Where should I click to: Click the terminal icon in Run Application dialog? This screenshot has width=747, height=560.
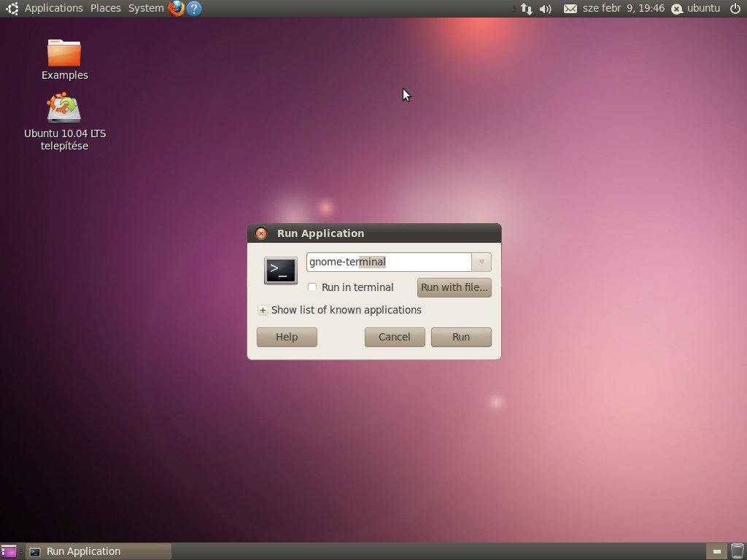[x=281, y=271]
